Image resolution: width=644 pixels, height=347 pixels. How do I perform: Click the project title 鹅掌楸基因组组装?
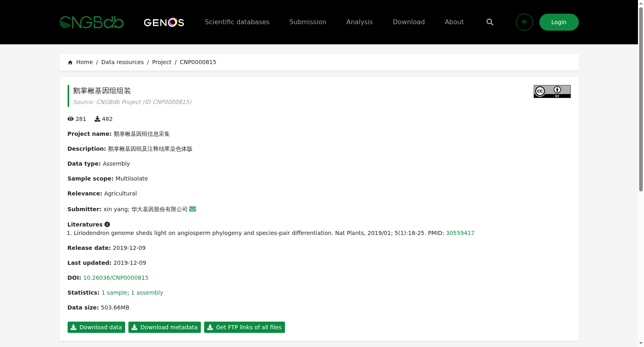tap(102, 91)
